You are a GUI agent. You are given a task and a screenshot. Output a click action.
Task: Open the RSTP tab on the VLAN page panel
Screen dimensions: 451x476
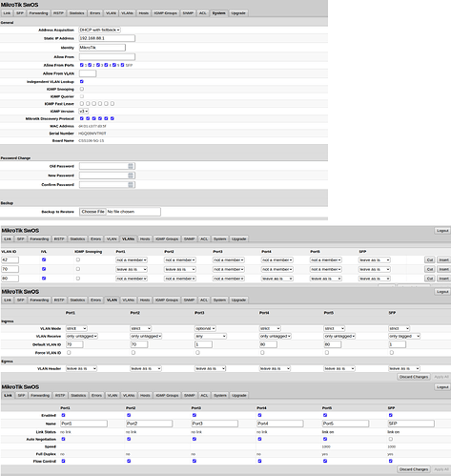tap(59, 300)
